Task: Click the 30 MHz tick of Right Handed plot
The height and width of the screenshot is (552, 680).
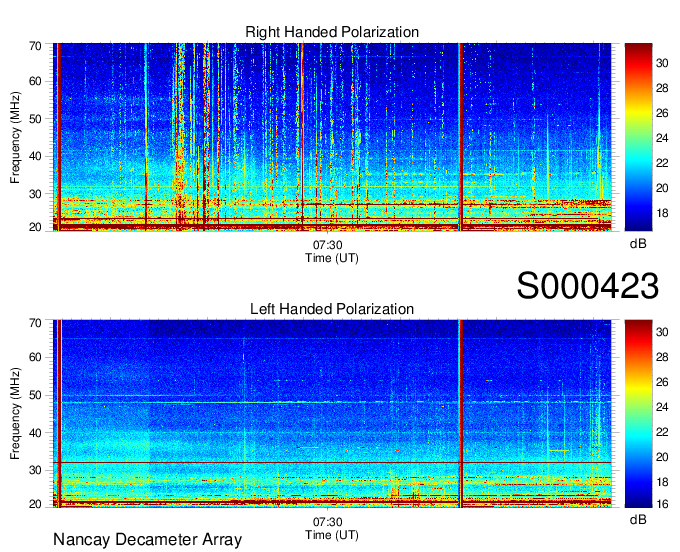Action: pyautogui.click(x=35, y=193)
